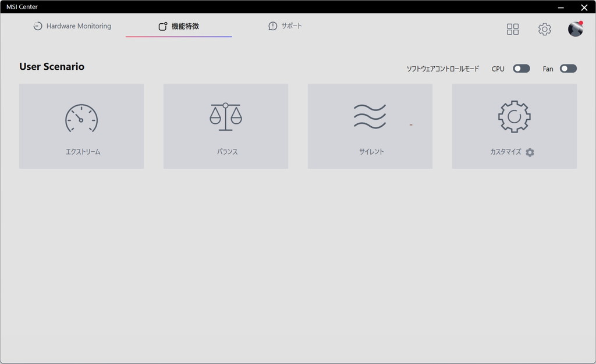Screen dimensions: 596x364
Task: Open the user profile avatar
Action: (x=576, y=29)
